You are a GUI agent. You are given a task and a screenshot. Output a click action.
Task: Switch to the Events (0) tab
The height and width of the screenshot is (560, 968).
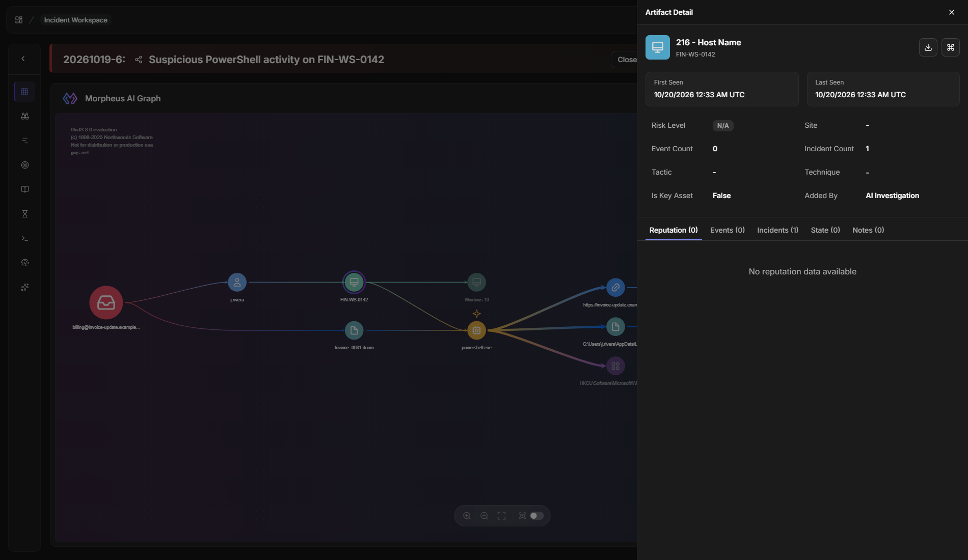click(x=728, y=230)
